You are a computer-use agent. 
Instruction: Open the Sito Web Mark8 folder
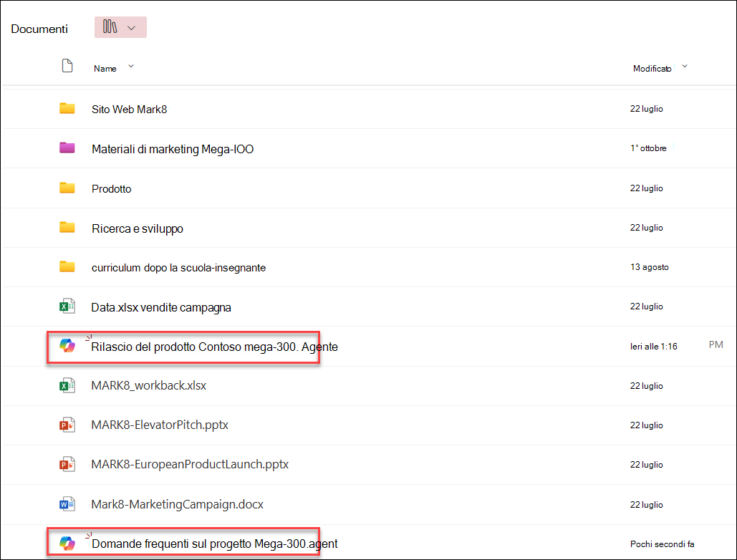point(129,110)
